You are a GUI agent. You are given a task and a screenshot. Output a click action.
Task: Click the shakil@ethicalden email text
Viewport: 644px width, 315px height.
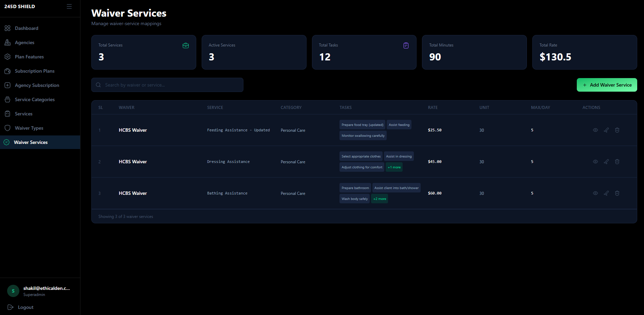coord(47,288)
